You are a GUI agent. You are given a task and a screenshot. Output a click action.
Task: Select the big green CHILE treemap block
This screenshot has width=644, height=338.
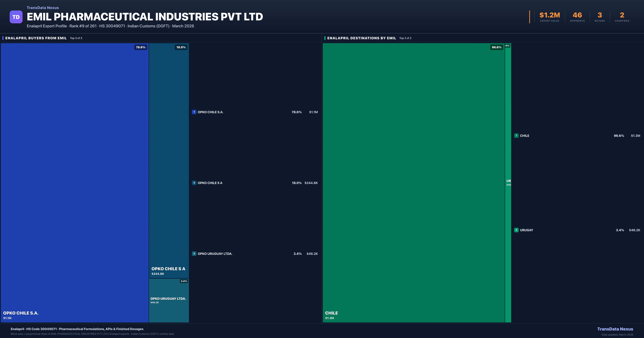coord(414,183)
